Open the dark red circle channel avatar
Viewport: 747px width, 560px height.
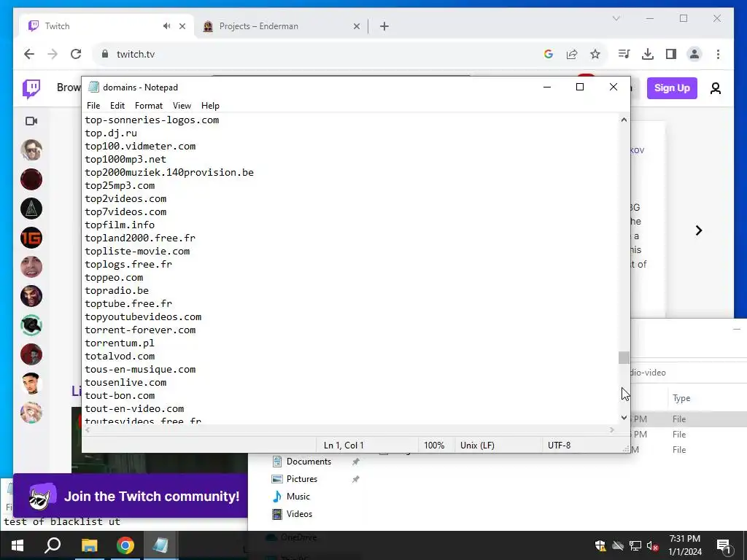point(31,179)
